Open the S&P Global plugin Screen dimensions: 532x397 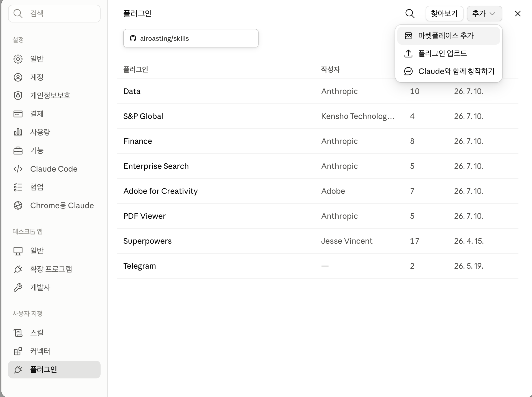pos(318,116)
